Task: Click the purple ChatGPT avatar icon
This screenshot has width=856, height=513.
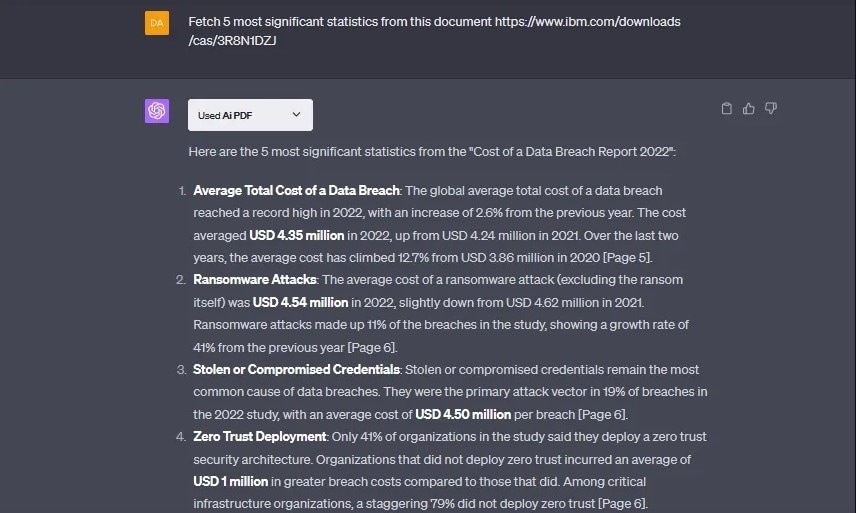Action: tap(157, 111)
